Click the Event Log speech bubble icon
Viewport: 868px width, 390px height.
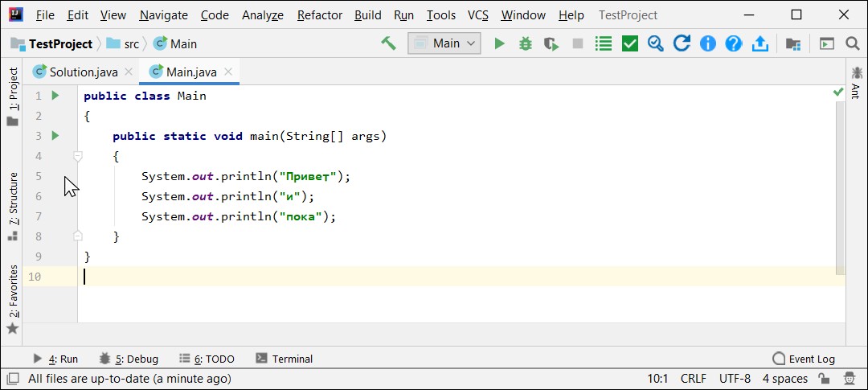pyautogui.click(x=778, y=359)
